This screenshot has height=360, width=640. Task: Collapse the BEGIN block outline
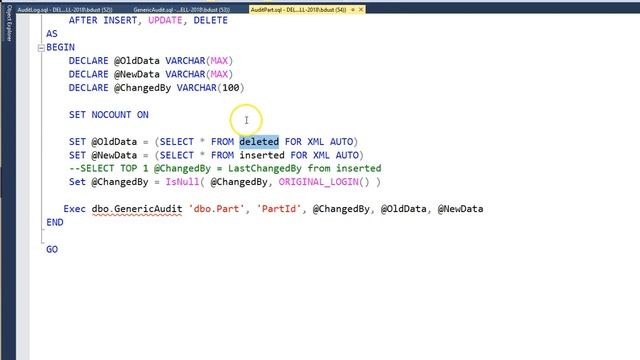click(41, 48)
